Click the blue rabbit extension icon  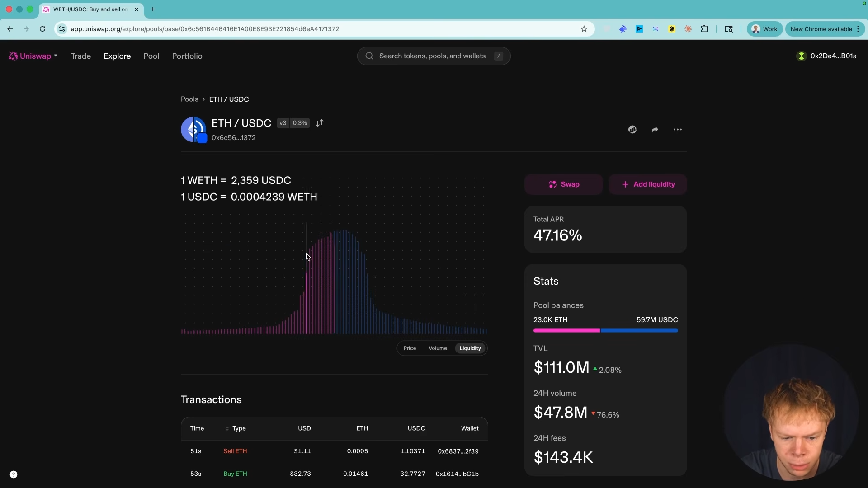tap(623, 29)
